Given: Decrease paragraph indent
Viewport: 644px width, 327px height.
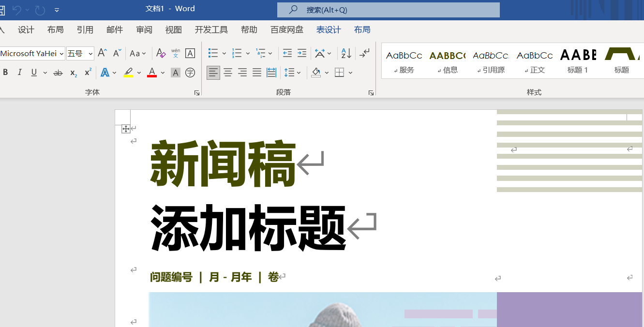Looking at the screenshot, I should click(x=287, y=53).
